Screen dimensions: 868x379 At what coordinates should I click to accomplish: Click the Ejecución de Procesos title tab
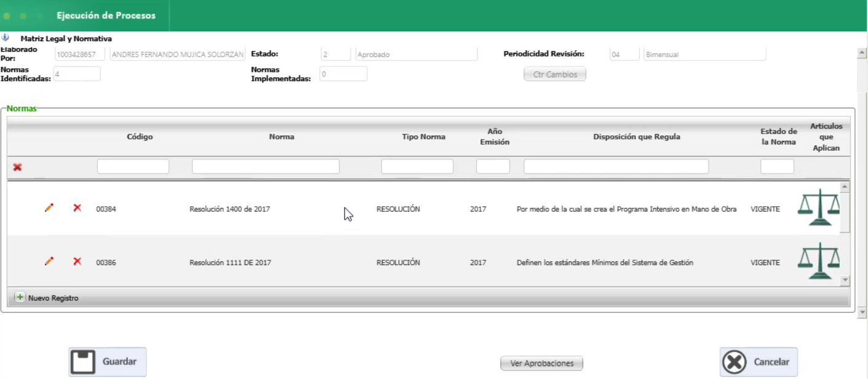pyautogui.click(x=106, y=15)
